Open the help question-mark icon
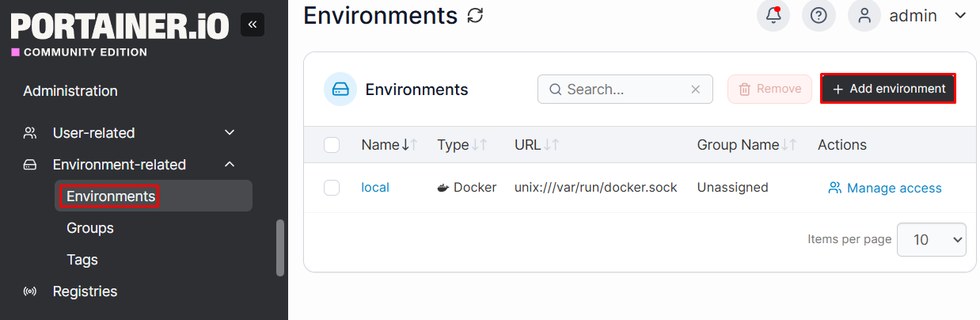Image resolution: width=980 pixels, height=320 pixels. pos(819,15)
